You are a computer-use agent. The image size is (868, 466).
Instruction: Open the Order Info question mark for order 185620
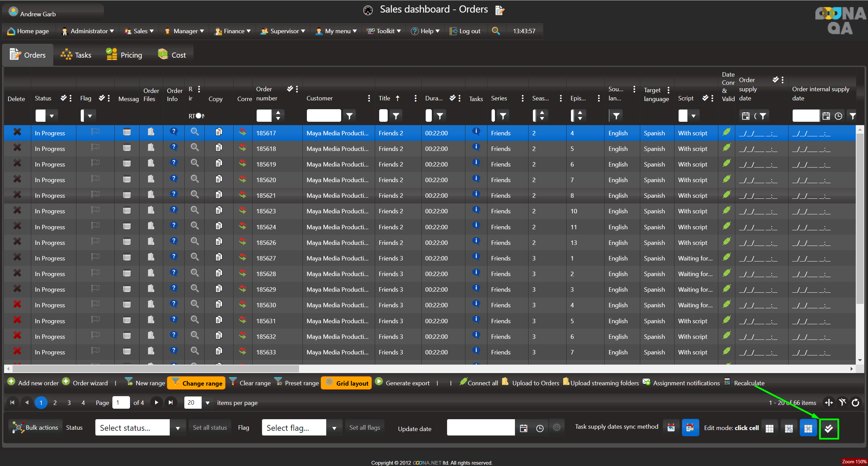173,179
